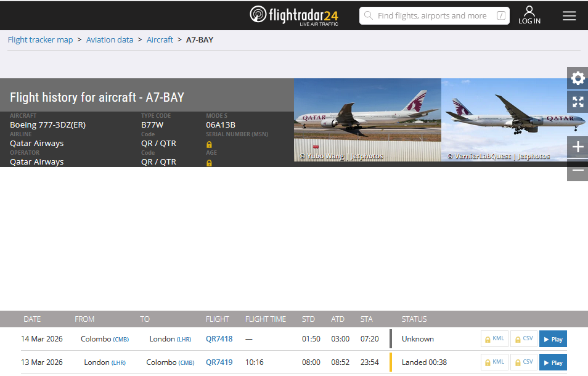Open flight number QR7419 link
Viewport: 588px width, 376px height.
219,362
